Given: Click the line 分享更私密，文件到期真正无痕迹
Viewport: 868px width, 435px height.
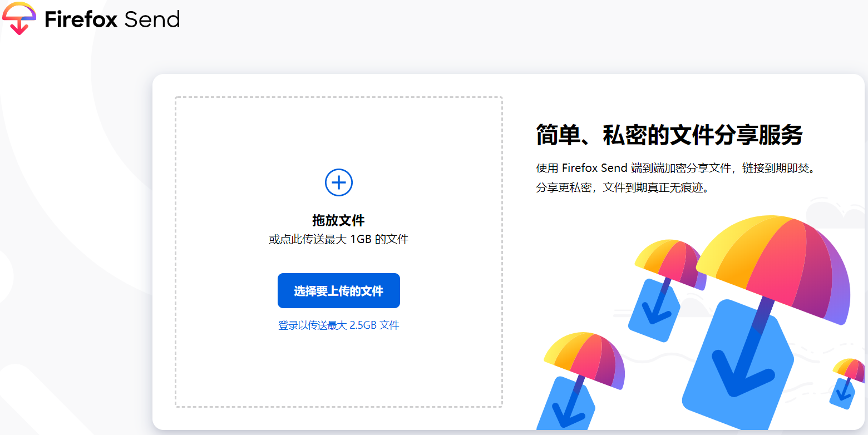Looking at the screenshot, I should pyautogui.click(x=623, y=187).
